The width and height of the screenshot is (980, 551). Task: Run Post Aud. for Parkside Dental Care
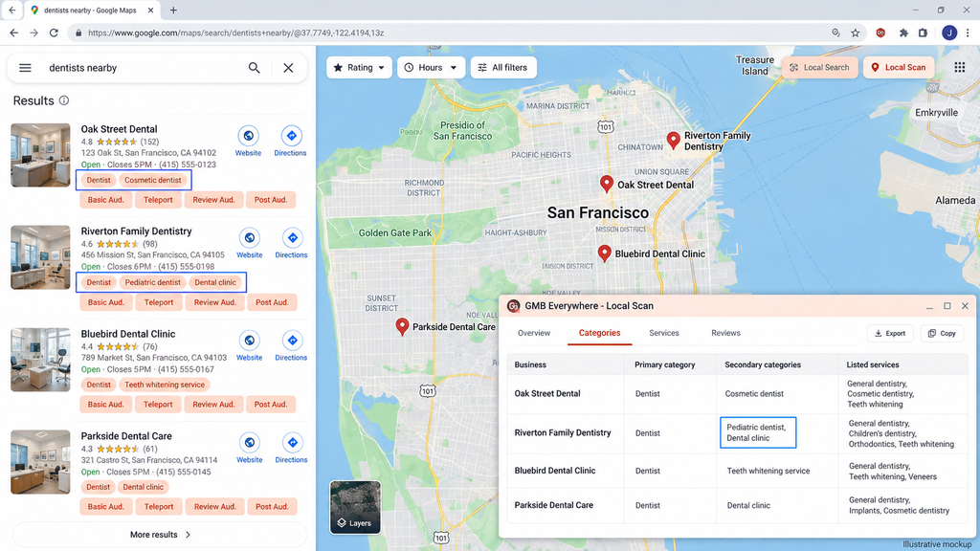click(272, 507)
